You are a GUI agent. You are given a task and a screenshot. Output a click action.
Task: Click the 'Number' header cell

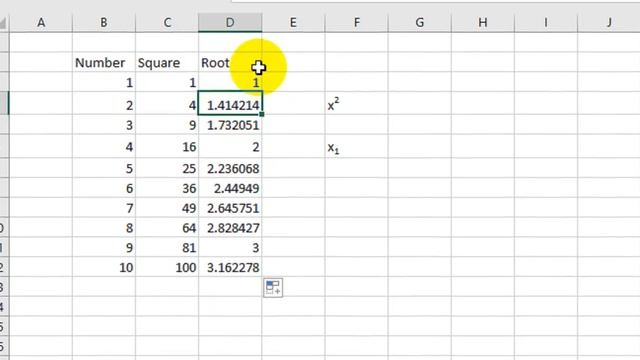point(104,62)
